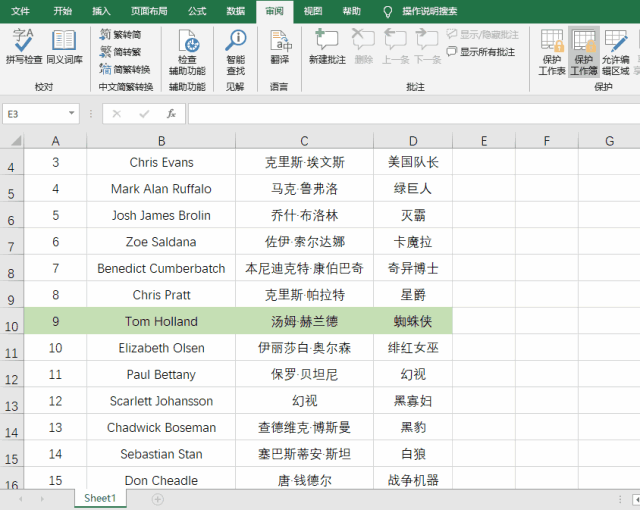Switch to the 公式 tab
This screenshot has height=510, width=640.
tap(197, 11)
